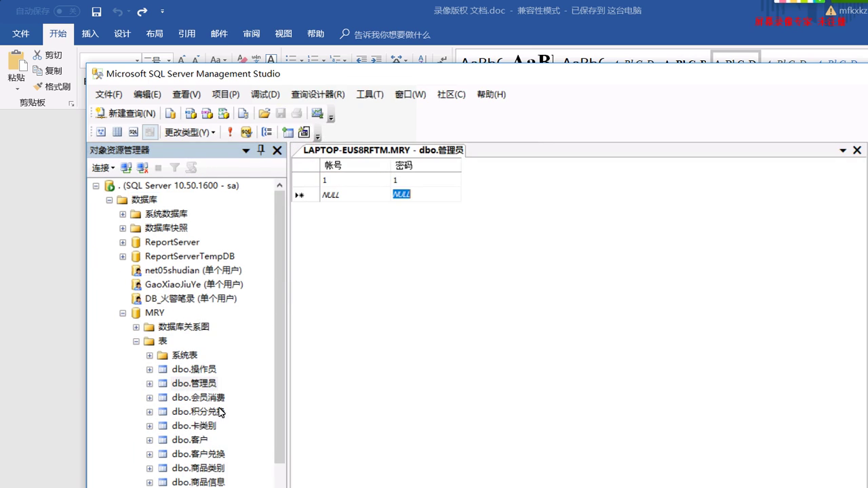Open the 连接 dropdown in Object Explorer
Viewport: 868px width, 488px height.
104,167
